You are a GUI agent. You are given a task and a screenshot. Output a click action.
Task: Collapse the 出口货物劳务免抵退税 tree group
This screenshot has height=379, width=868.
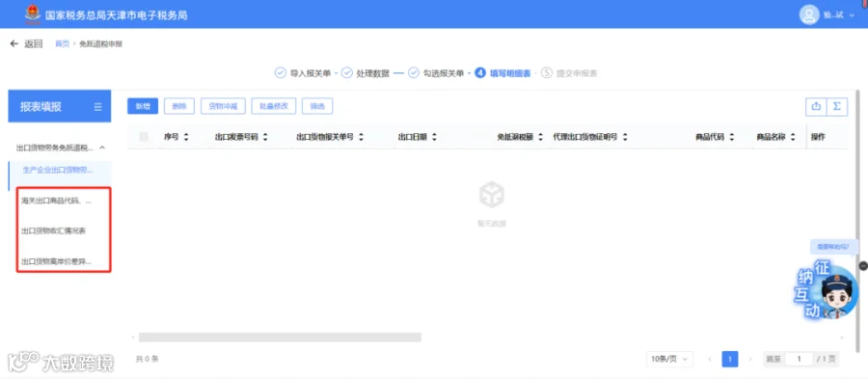[102, 148]
